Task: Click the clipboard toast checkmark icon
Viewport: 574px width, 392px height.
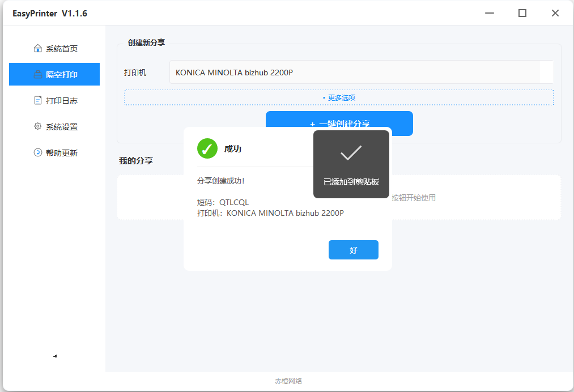Action: point(351,152)
